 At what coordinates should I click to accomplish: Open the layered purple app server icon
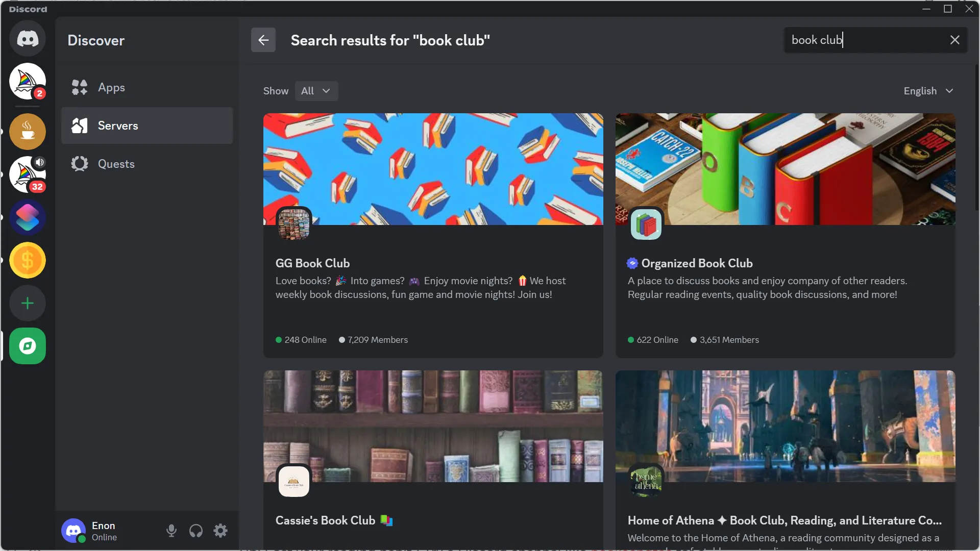tap(28, 217)
